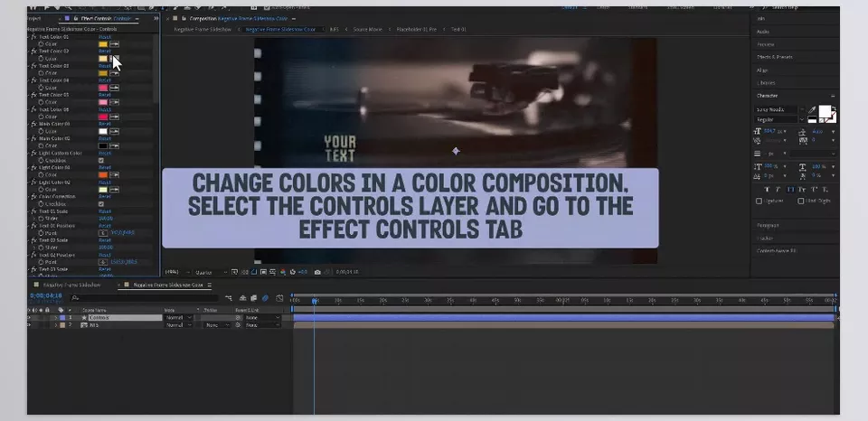
Task: Switch to the Project panel tab
Action: [x=34, y=18]
